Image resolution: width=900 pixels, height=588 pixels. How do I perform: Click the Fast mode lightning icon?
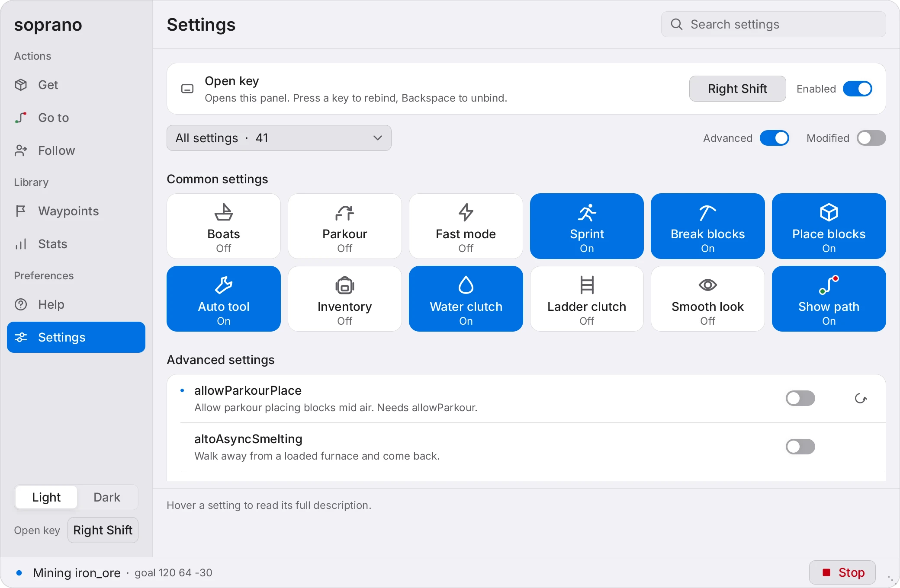[466, 212]
